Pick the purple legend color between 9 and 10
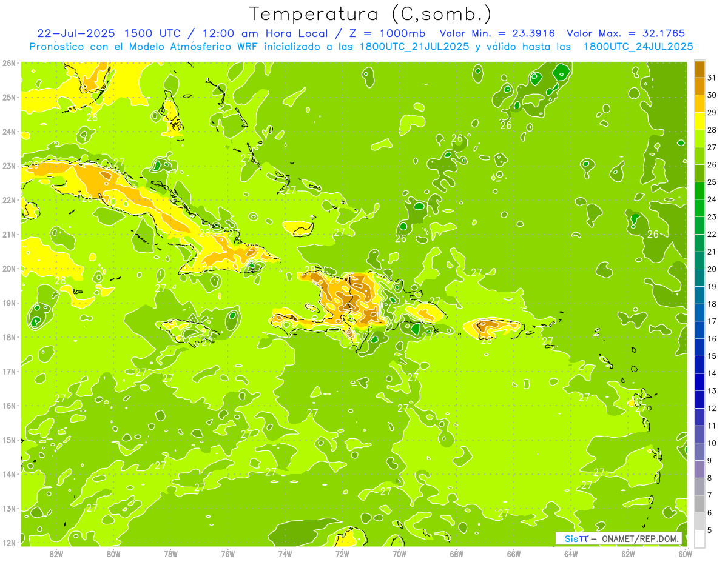This screenshot has height=562, width=728. (699, 452)
